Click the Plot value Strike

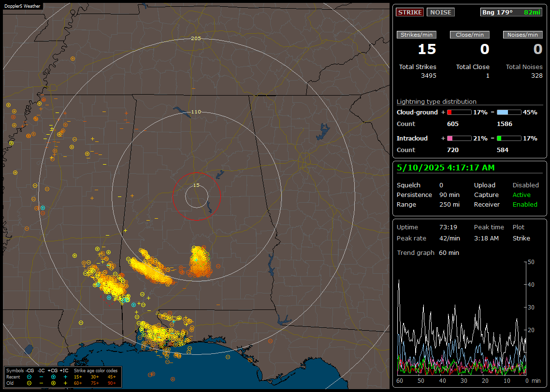point(521,238)
